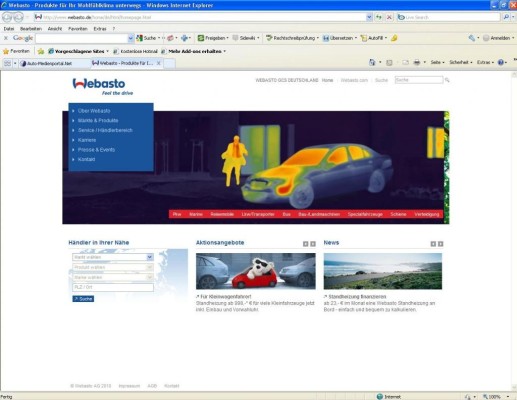Click the PLZ / Ort input field

[113, 287]
